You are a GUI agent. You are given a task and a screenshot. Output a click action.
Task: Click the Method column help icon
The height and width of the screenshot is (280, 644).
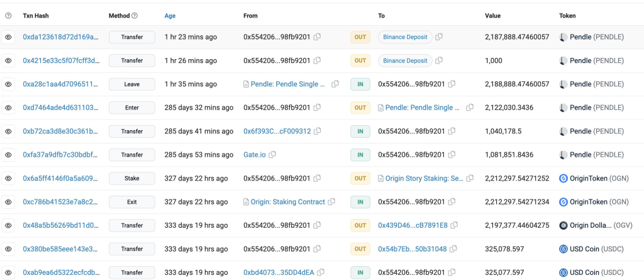click(135, 16)
